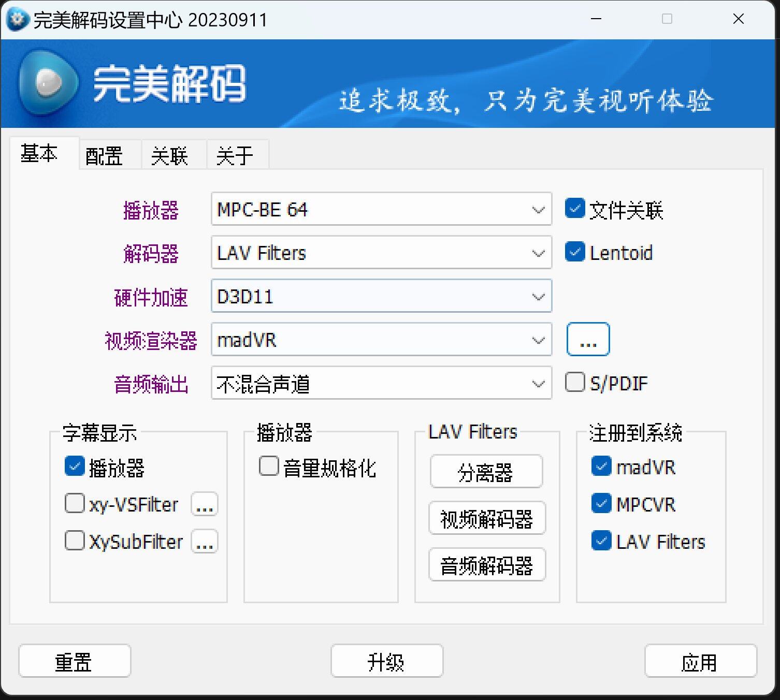
Task: Click the 视频解码器 button
Action: point(487,518)
